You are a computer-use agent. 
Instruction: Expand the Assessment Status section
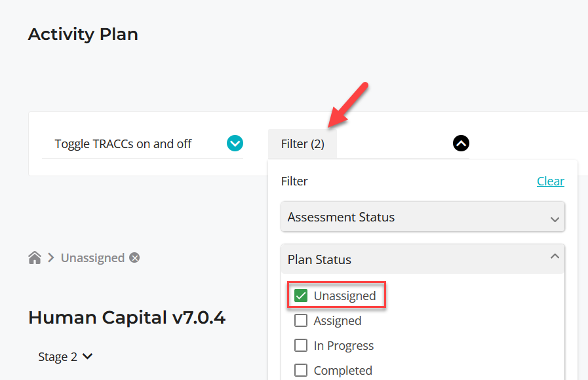tap(423, 217)
